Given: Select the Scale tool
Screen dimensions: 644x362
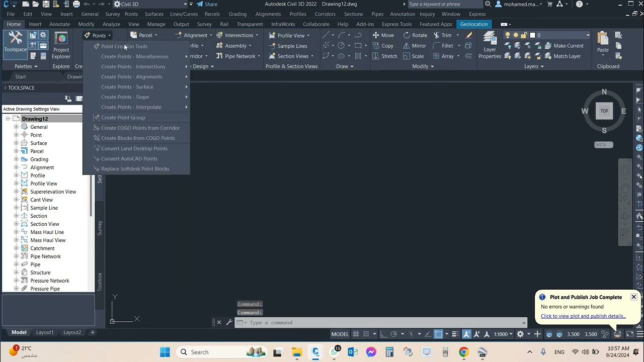Looking at the screenshot, I should coord(414,56).
